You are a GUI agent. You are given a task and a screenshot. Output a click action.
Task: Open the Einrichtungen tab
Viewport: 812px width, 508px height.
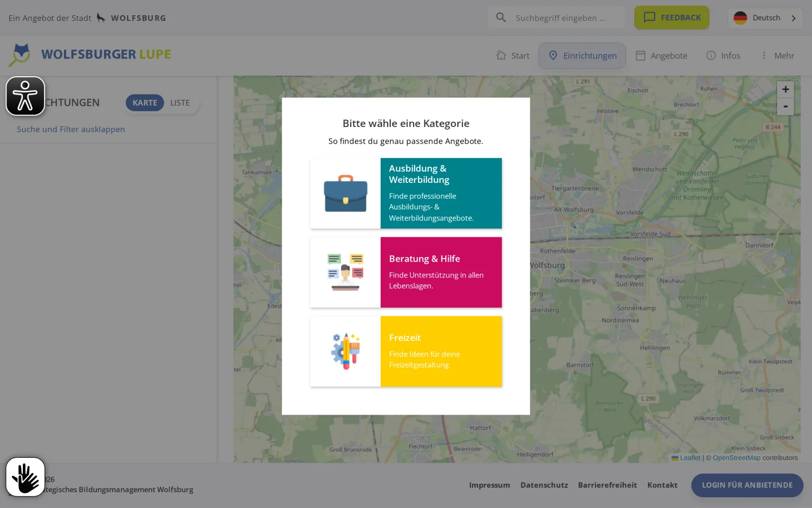582,55
